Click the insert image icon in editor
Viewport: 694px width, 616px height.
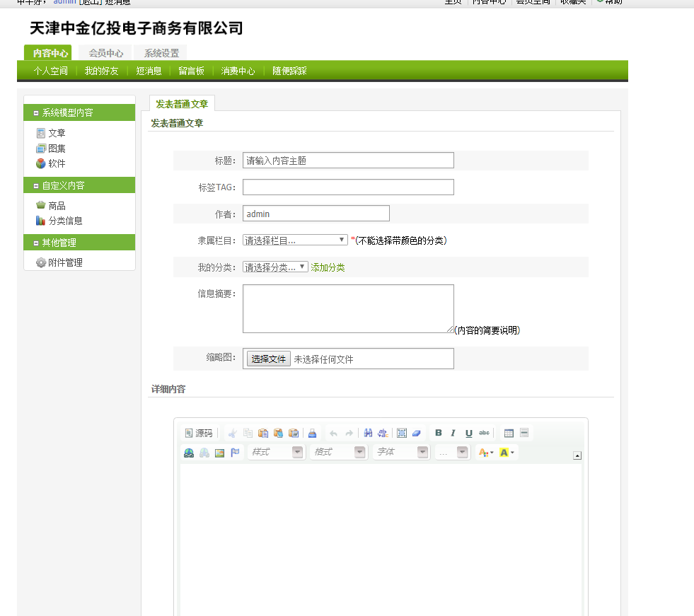point(220,453)
